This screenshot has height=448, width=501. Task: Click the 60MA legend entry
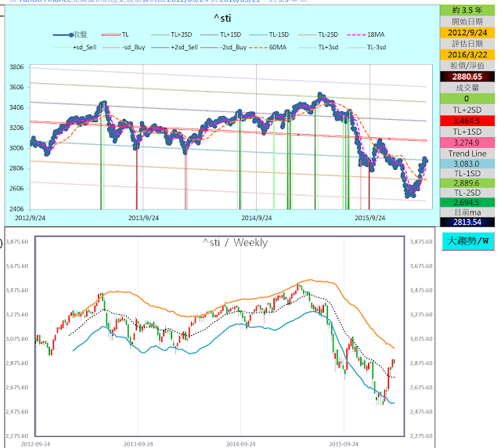point(268,47)
